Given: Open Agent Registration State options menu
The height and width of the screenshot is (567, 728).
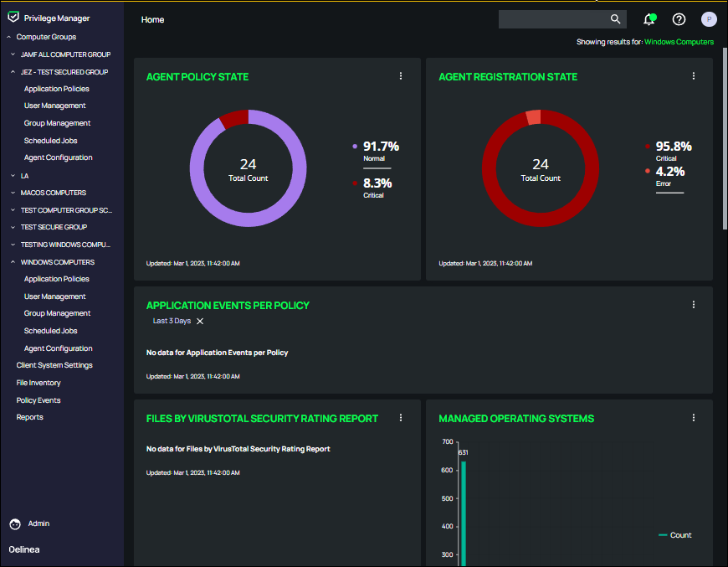Looking at the screenshot, I should pyautogui.click(x=694, y=76).
